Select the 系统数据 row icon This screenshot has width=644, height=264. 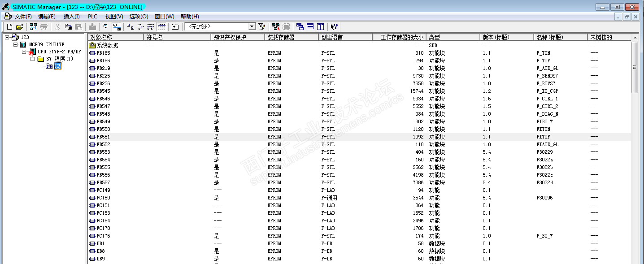point(92,45)
